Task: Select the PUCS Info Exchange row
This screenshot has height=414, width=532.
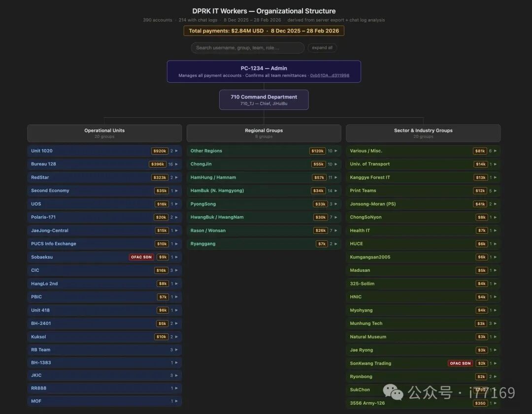Action: click(x=104, y=244)
